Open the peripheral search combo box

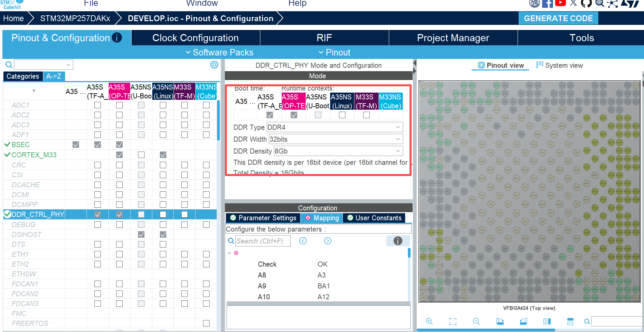click(x=44, y=65)
